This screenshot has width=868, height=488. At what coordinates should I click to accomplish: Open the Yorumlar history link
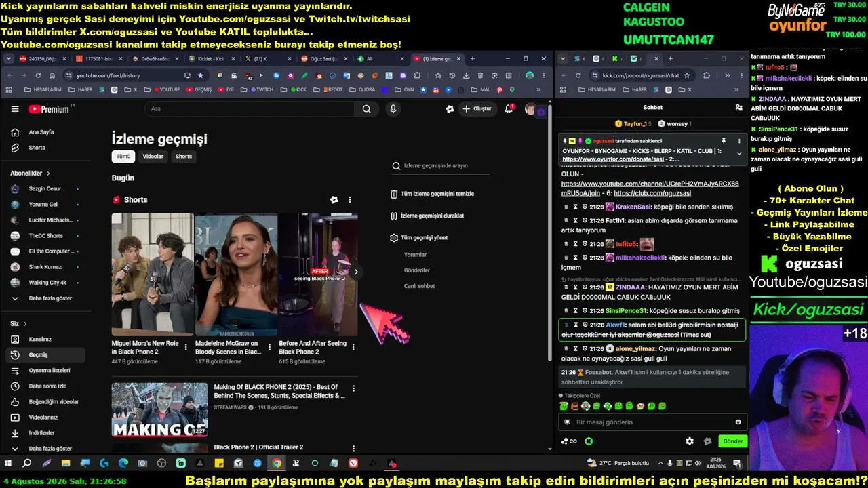coord(415,255)
